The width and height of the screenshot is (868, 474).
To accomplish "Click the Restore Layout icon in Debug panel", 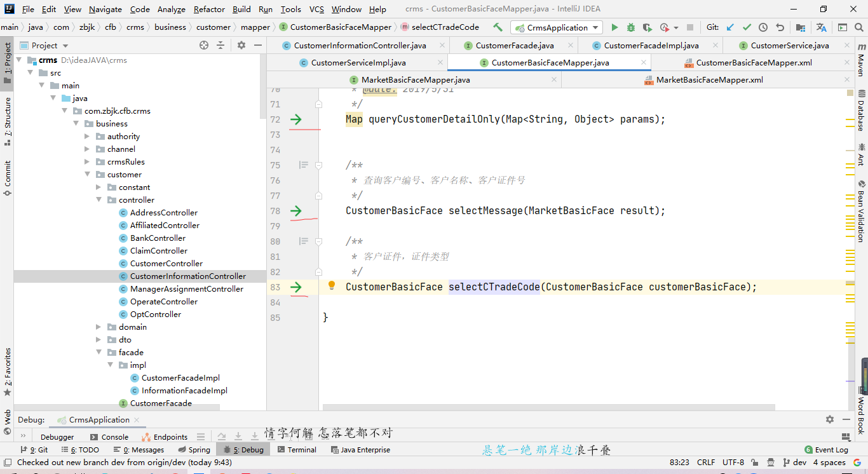I will (x=846, y=437).
